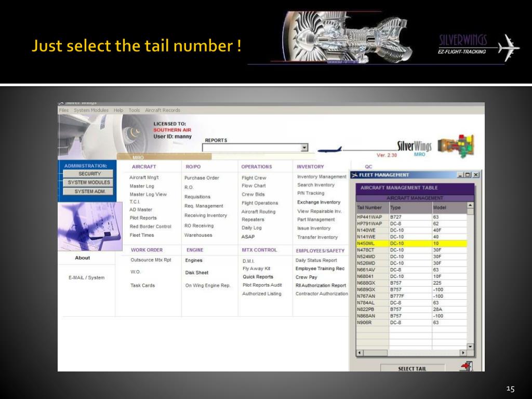Click the SYSTEM ADM. button
532x399 pixels.
click(x=88, y=191)
